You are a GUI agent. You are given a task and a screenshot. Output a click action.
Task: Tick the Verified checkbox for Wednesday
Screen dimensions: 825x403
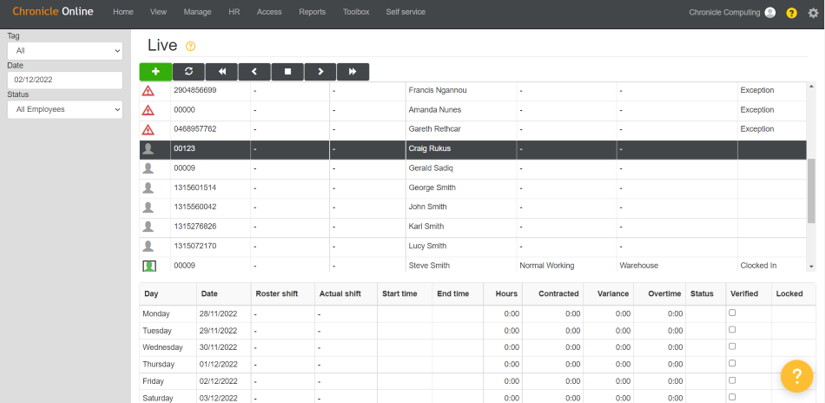(x=732, y=347)
